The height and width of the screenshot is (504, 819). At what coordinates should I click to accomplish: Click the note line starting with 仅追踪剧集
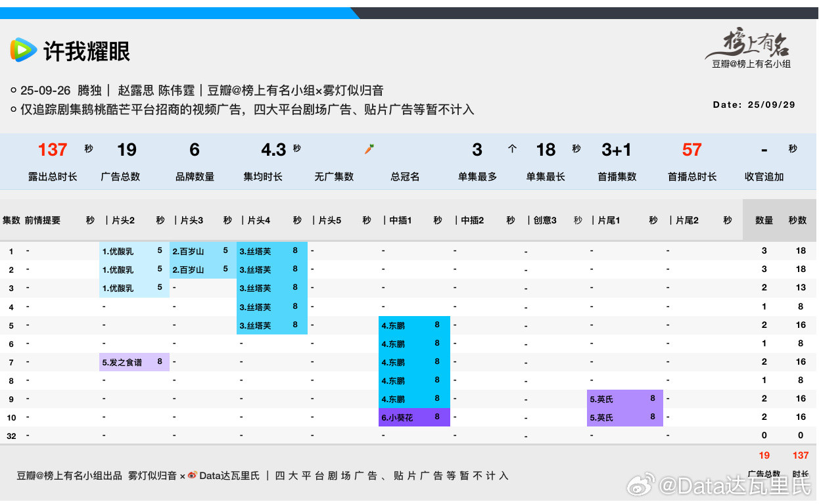(x=247, y=109)
